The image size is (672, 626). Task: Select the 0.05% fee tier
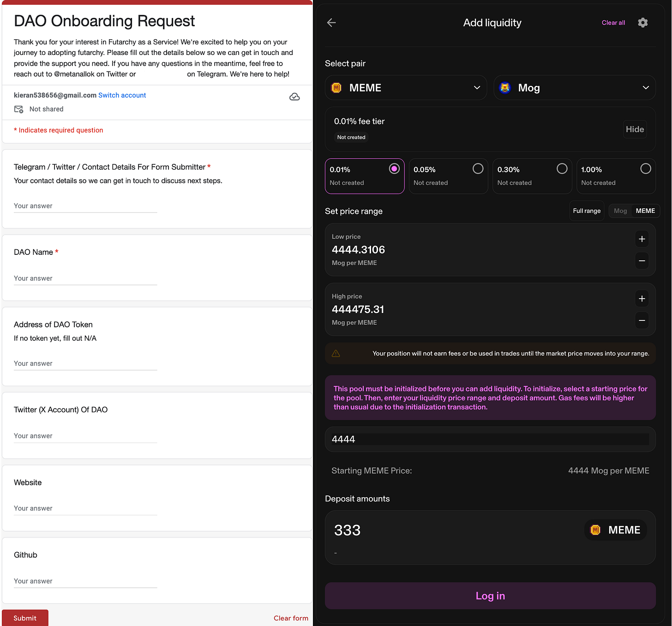tap(449, 176)
